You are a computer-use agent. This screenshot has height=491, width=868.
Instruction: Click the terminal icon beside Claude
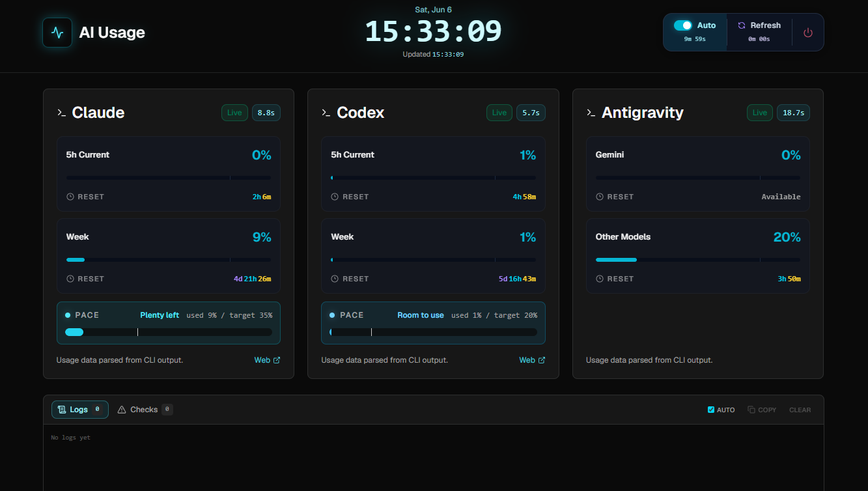tap(61, 113)
